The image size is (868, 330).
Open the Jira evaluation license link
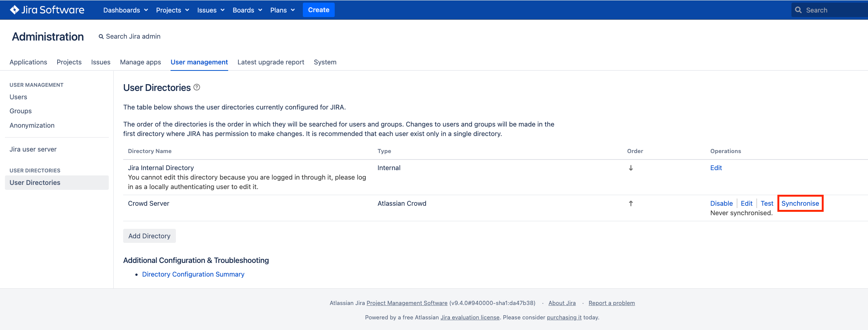click(470, 317)
